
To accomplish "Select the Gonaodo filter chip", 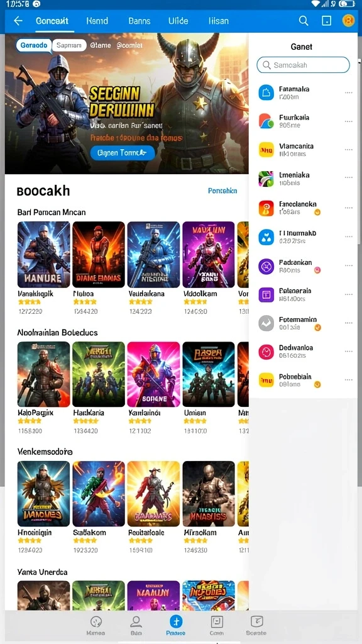I will (x=34, y=45).
